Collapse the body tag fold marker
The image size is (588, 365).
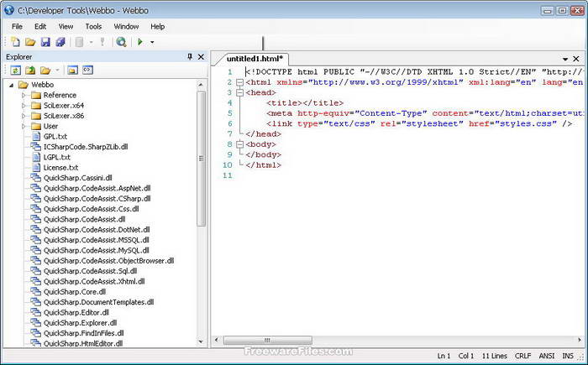(x=240, y=144)
